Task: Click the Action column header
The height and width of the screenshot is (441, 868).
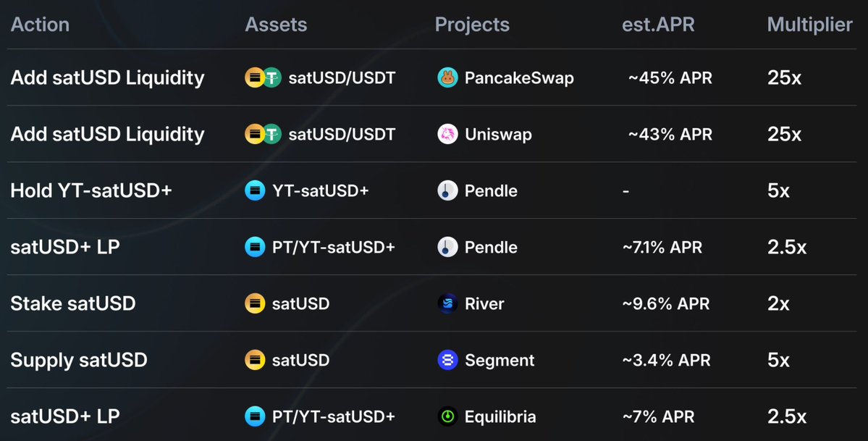Action: coord(40,25)
